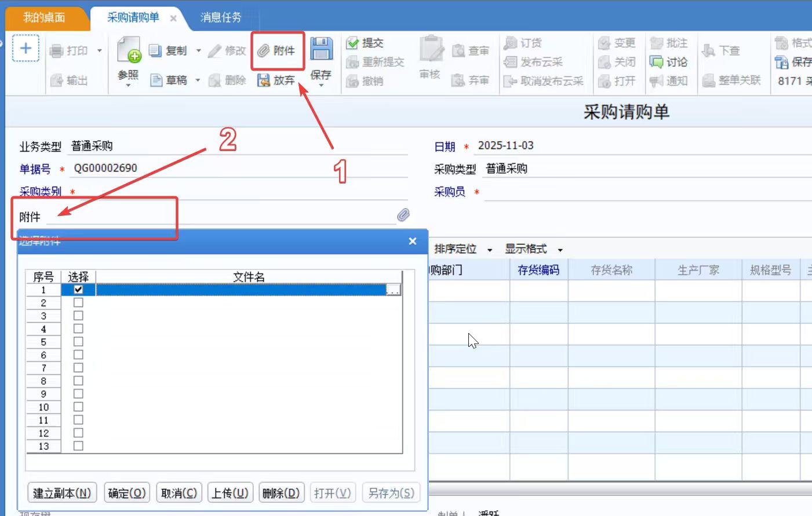Click the 讨论 discussion icon
The width and height of the screenshot is (812, 516).
point(656,62)
